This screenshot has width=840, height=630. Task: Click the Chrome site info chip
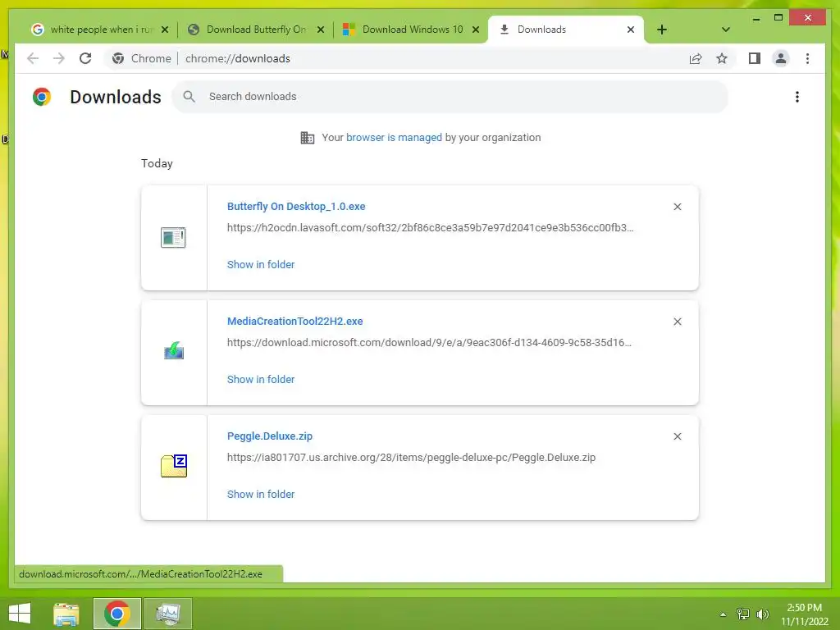click(142, 58)
